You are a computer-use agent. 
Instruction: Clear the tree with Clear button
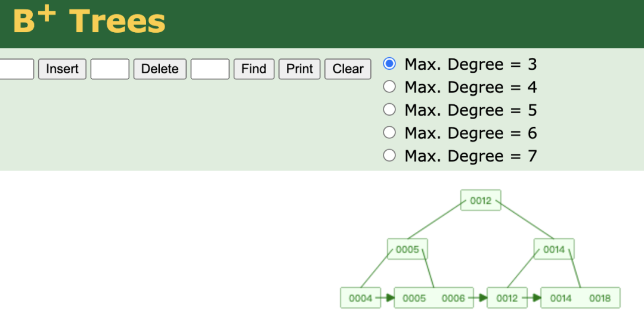tap(348, 69)
